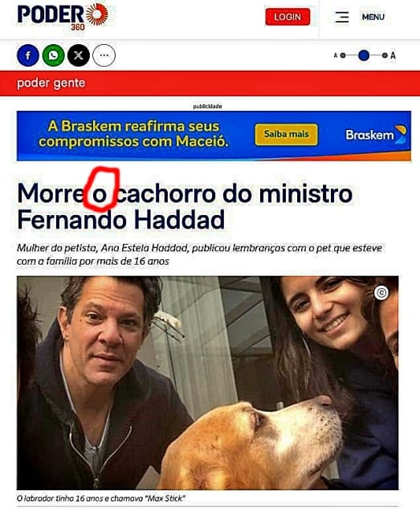Click the Braskem advertisement banner text
Screen dimensions: 420x512
coord(133,134)
